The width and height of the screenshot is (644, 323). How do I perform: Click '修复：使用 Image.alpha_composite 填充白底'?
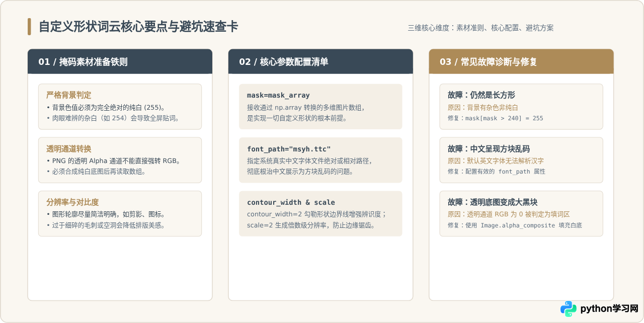(x=515, y=225)
